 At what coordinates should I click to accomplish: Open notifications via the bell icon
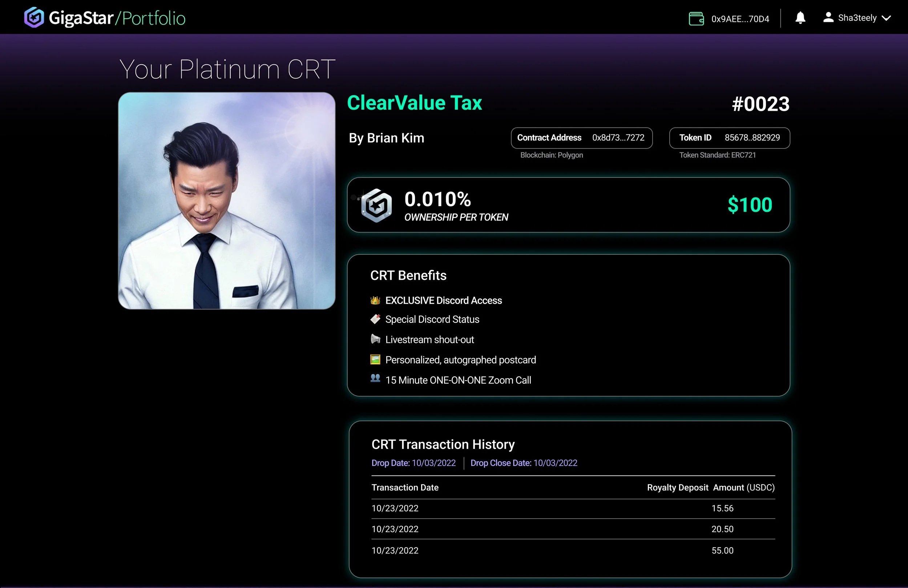[x=800, y=18]
